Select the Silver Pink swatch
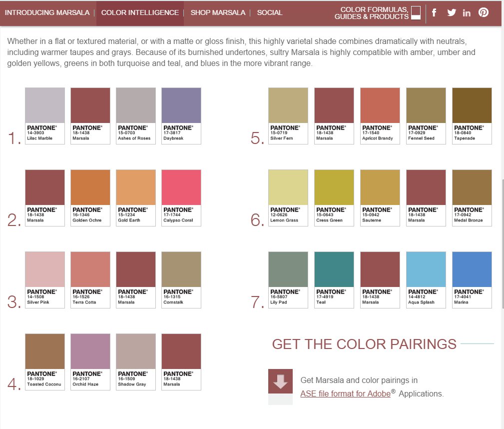504x429 pixels. [x=45, y=280]
